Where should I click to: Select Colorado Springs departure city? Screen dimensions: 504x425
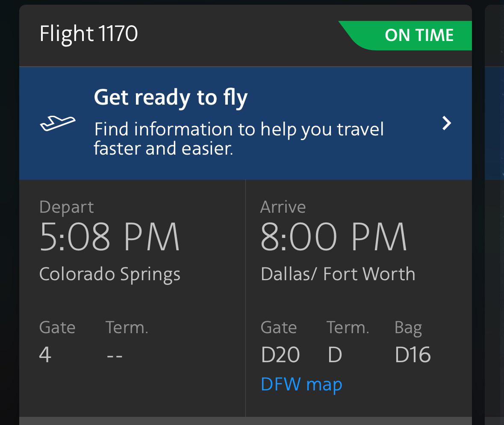pos(110,274)
